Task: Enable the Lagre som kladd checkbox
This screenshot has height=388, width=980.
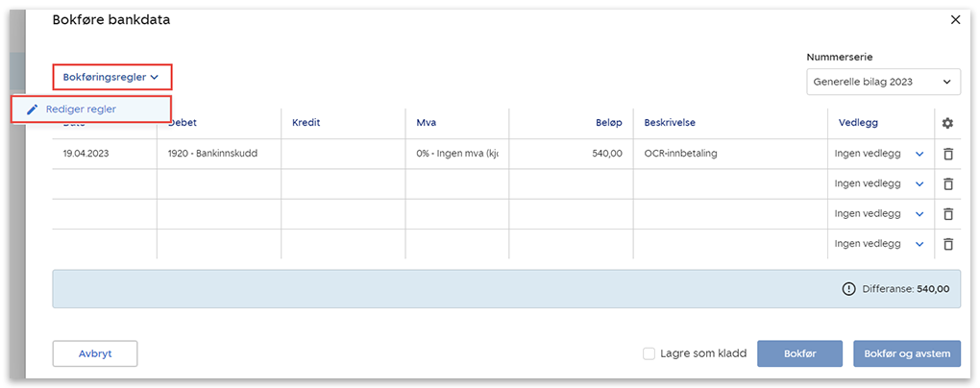Action: click(x=649, y=353)
